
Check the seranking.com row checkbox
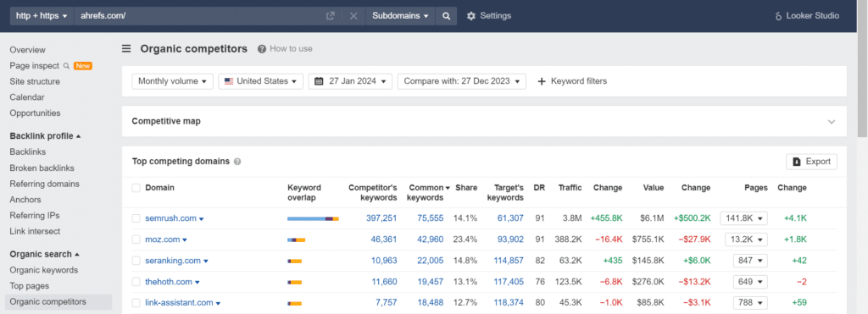pyautogui.click(x=136, y=261)
